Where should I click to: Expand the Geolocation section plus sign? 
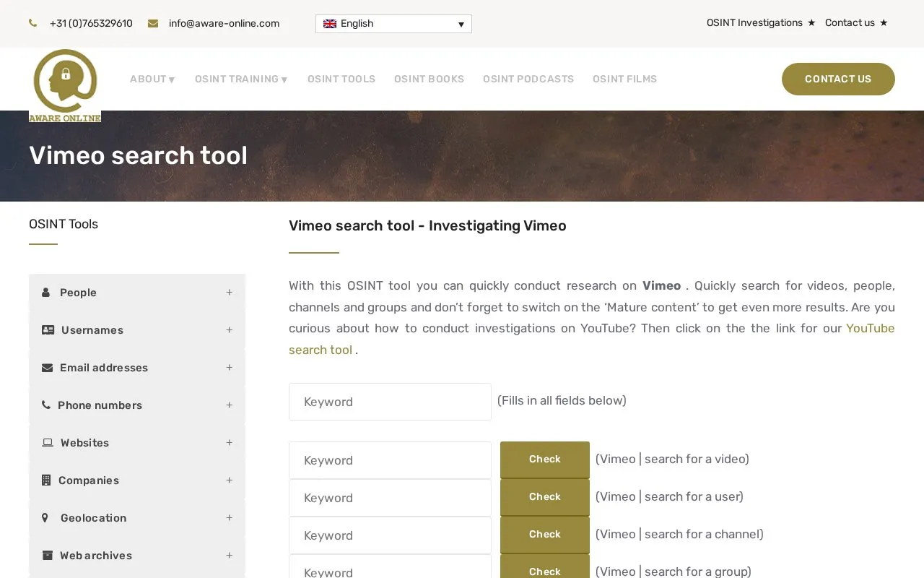tap(229, 518)
